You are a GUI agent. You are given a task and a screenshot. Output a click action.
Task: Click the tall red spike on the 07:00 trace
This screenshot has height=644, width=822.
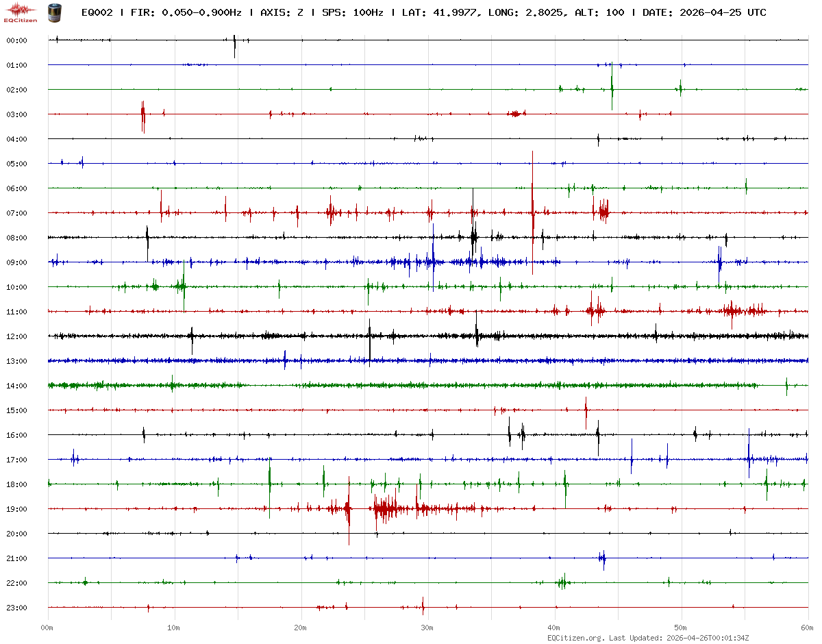point(532,206)
